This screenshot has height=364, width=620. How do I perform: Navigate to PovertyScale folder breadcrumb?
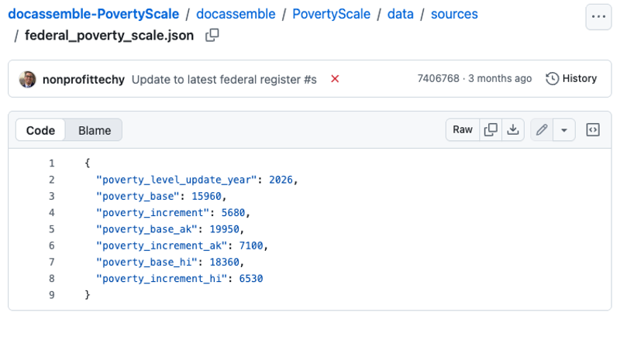pyautogui.click(x=332, y=14)
